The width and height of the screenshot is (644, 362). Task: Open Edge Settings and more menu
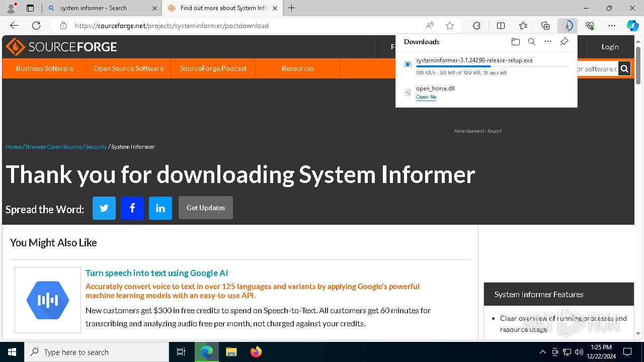612,26
